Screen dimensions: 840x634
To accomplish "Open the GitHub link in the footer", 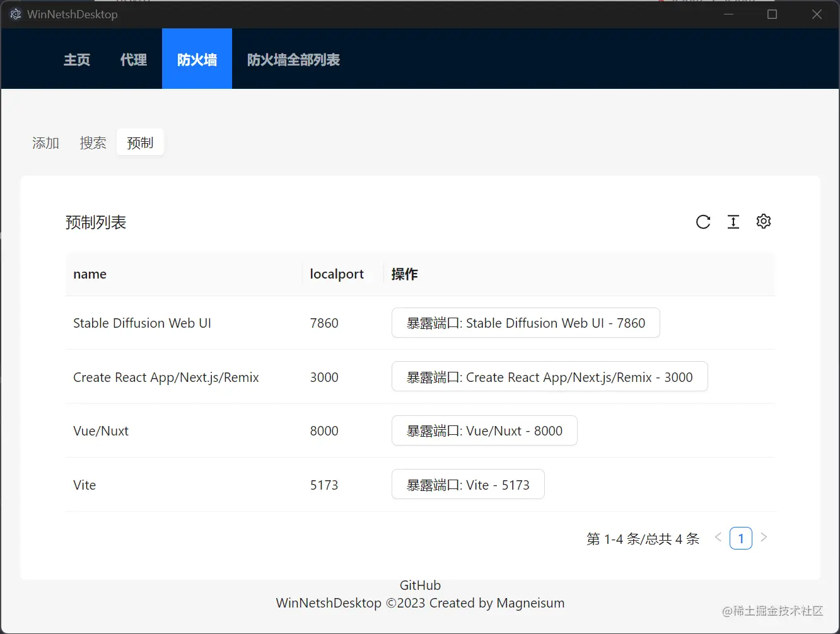I will tap(420, 585).
